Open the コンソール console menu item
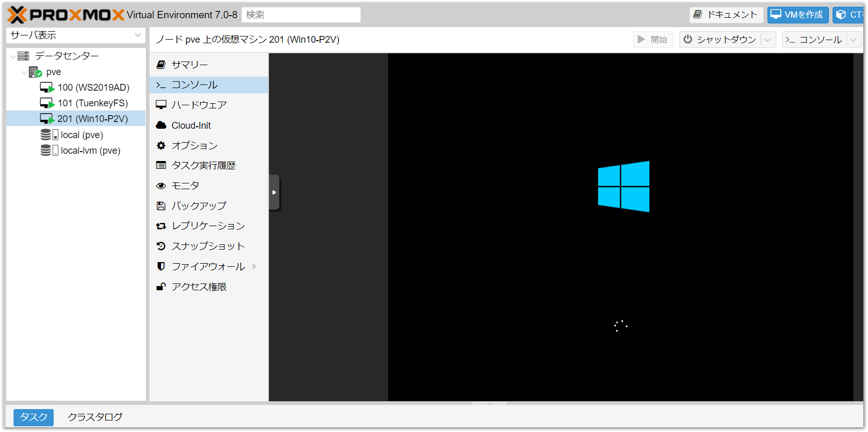Viewport: 868px width, 432px height. [209, 85]
